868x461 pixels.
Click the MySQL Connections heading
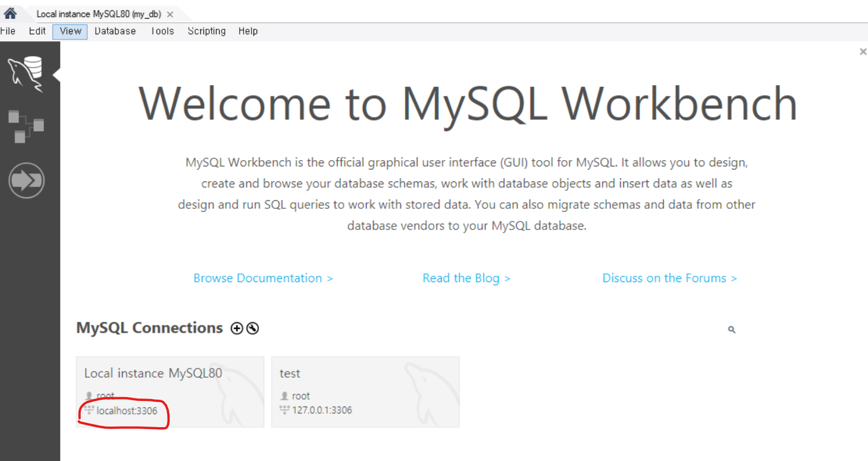[150, 328]
